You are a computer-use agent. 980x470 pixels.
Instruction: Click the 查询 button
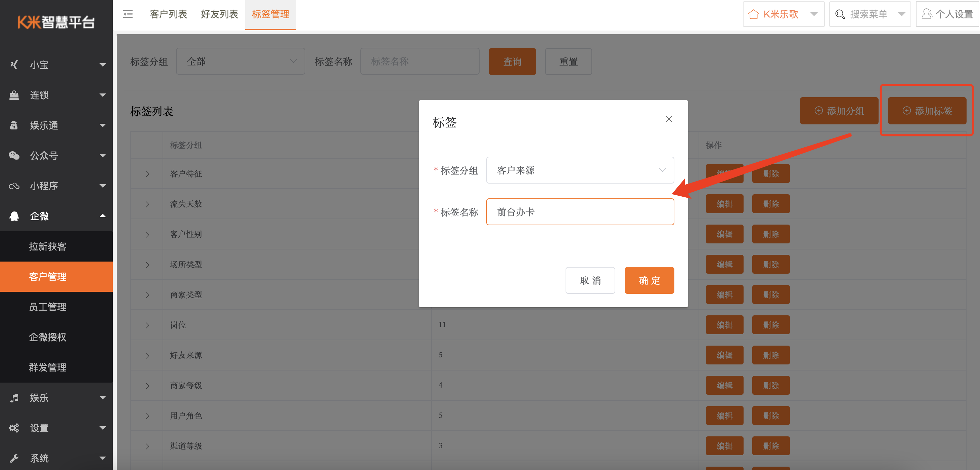pos(512,61)
